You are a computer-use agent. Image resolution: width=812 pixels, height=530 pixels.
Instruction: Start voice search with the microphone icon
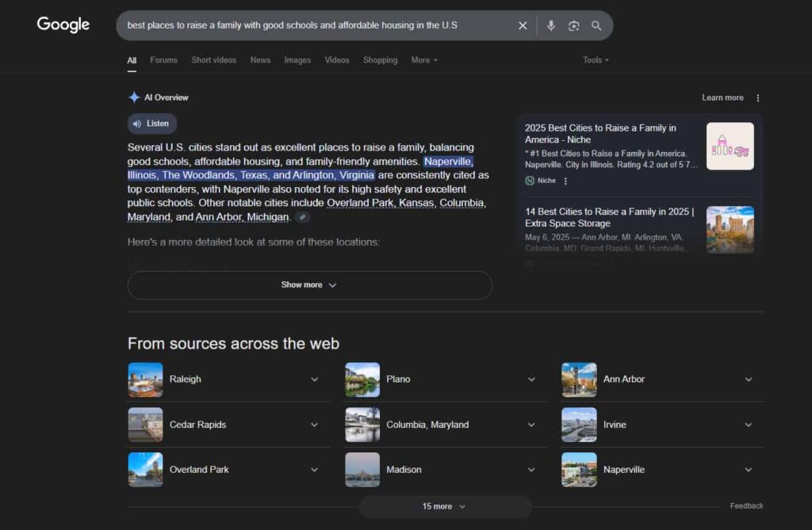551,25
